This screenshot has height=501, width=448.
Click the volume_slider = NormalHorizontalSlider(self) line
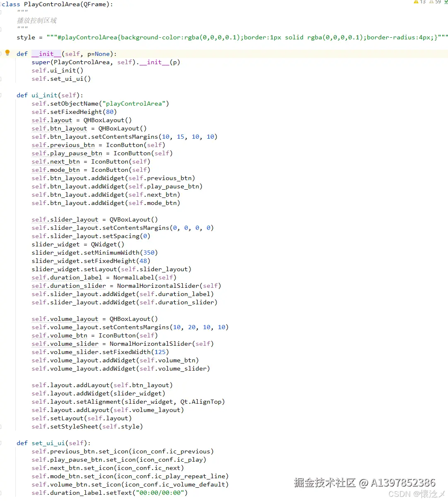123,344
